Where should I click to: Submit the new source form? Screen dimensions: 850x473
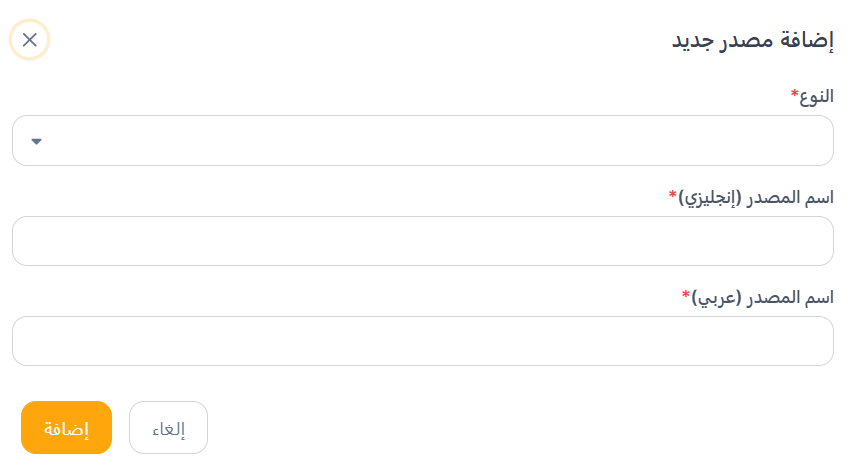[66, 428]
